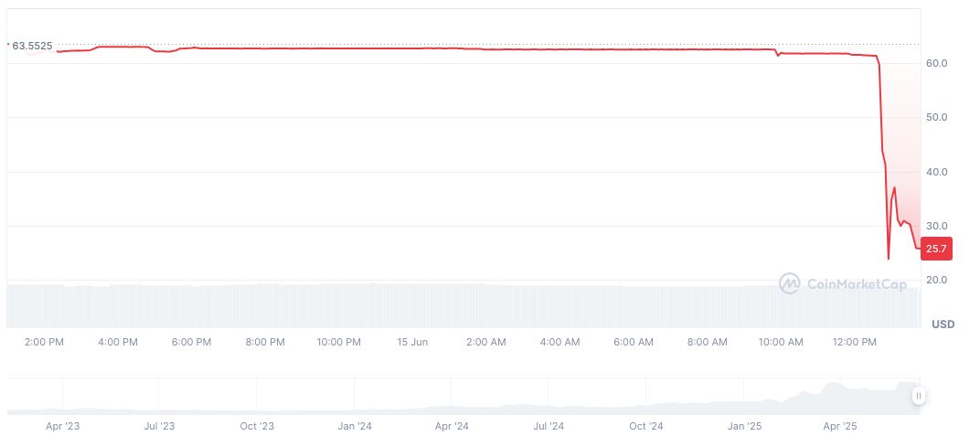Jump to Apr '23 in the navigator
Image resolution: width=980 pixels, height=436 pixels.
click(x=62, y=426)
